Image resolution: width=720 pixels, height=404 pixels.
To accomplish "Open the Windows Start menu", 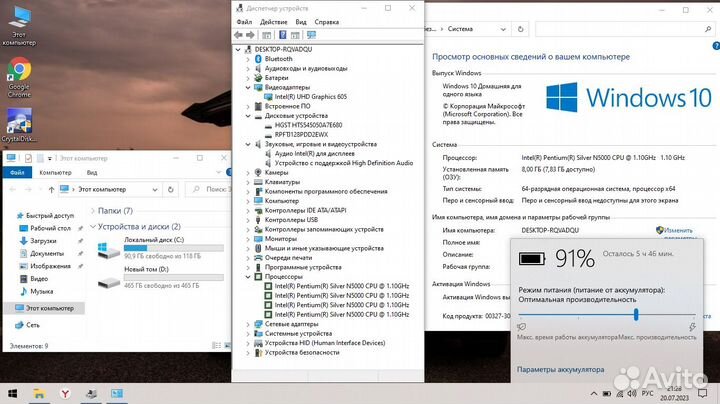I will point(12,393).
